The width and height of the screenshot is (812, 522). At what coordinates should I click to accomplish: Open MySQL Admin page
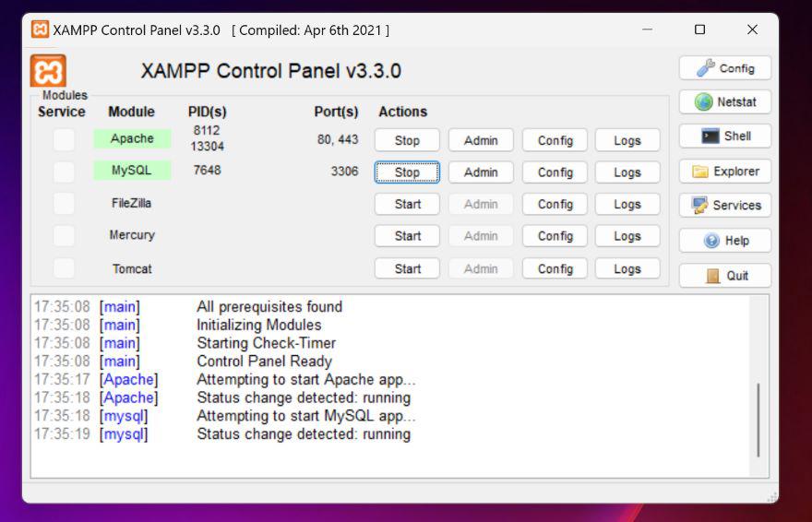(x=481, y=172)
